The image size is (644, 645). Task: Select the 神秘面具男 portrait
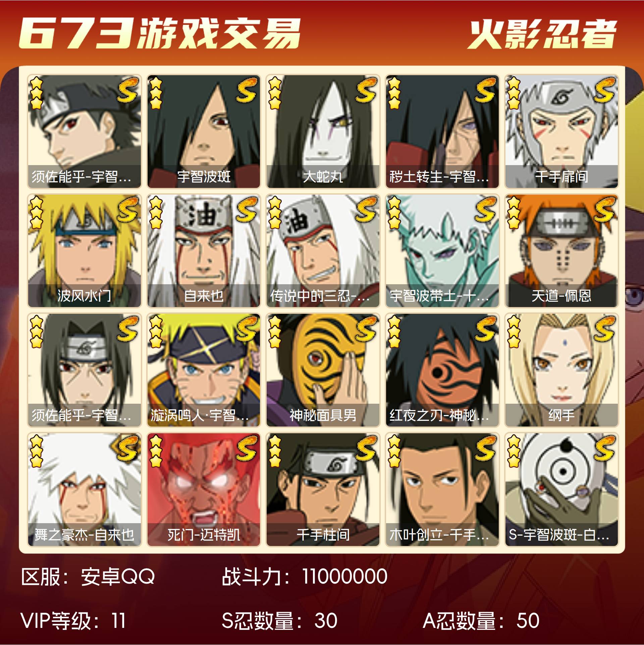coord(323,370)
